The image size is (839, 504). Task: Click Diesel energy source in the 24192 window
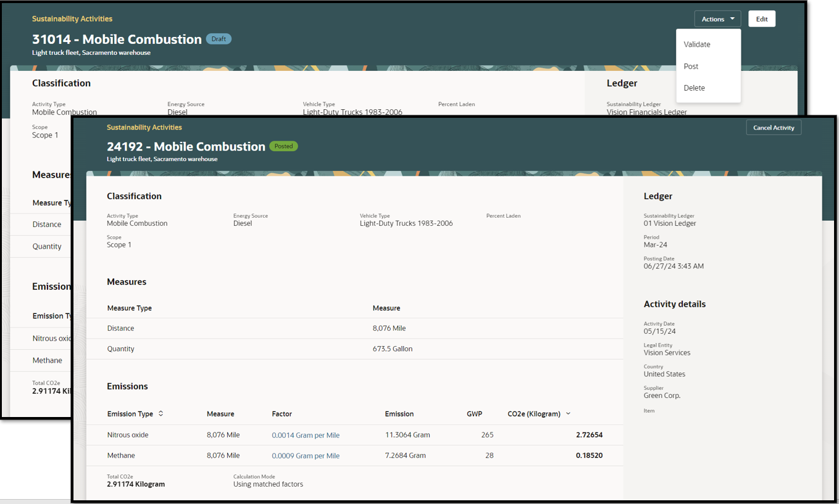coord(243,223)
